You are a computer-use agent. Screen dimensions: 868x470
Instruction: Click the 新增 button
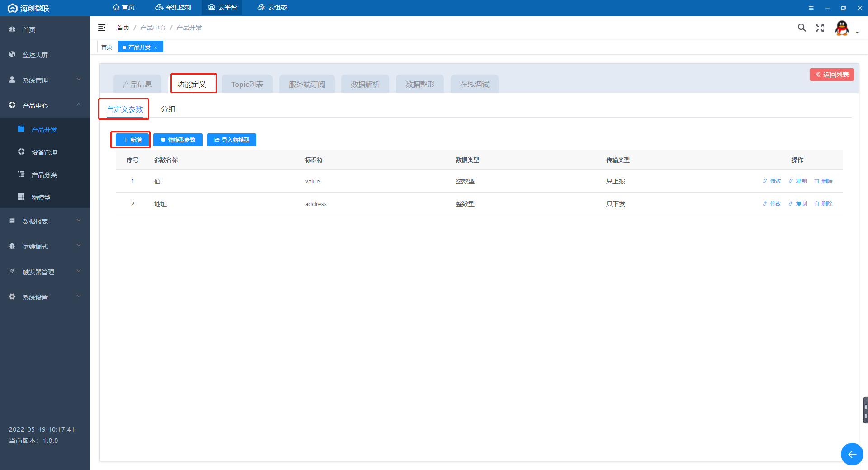coord(132,140)
